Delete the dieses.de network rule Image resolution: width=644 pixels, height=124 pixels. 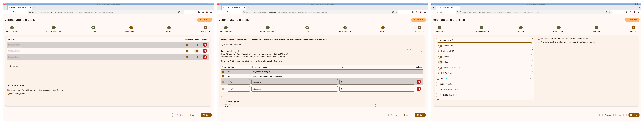419,89
